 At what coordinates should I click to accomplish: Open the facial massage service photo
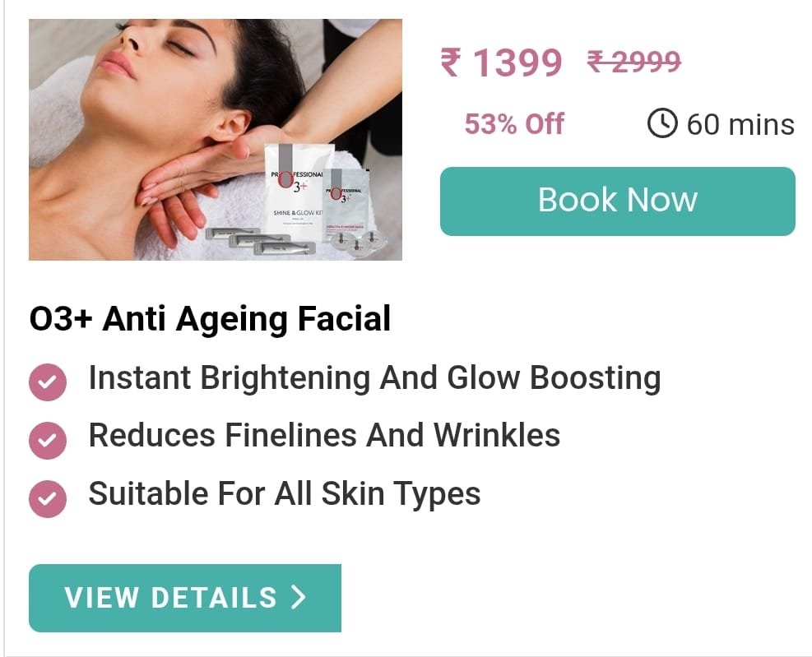pos(216,140)
